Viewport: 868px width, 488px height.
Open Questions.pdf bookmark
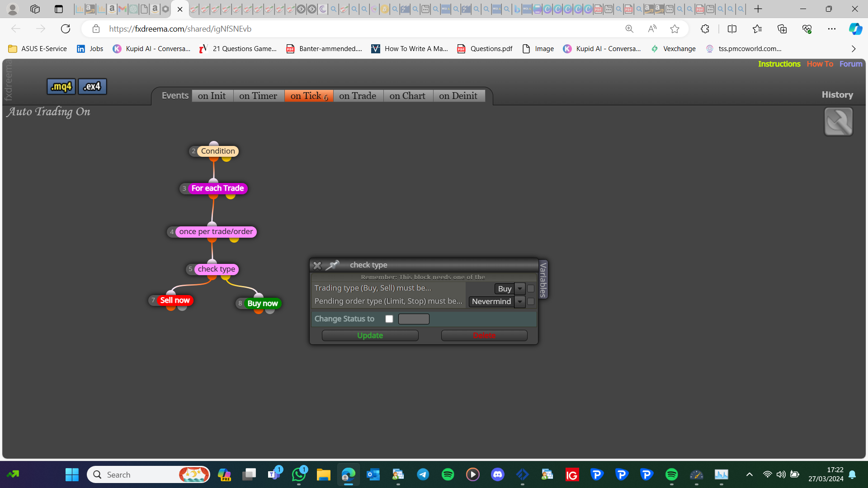click(x=485, y=49)
